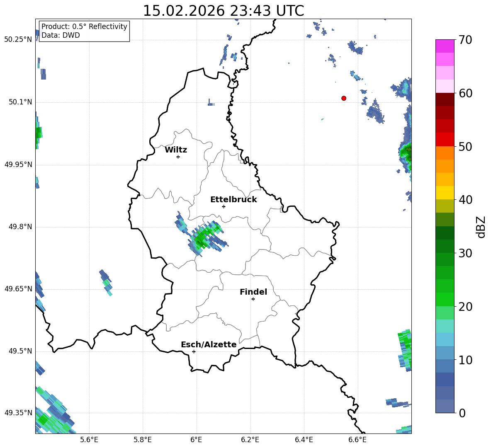Image resolution: width=491 pixels, height=448 pixels.
Task: Click the Wiltz city label
Action: click(x=176, y=150)
